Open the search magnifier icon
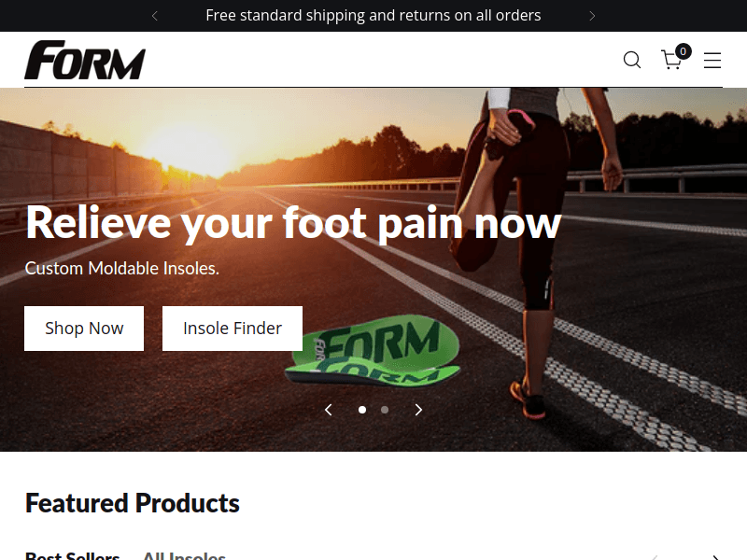Image resolution: width=747 pixels, height=560 pixels. click(x=632, y=60)
